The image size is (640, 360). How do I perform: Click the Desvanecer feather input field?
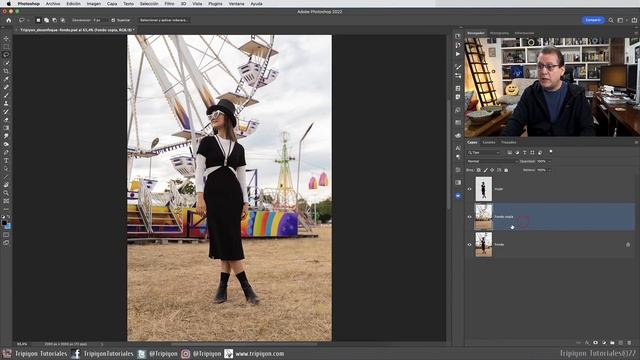pyautogui.click(x=100, y=20)
